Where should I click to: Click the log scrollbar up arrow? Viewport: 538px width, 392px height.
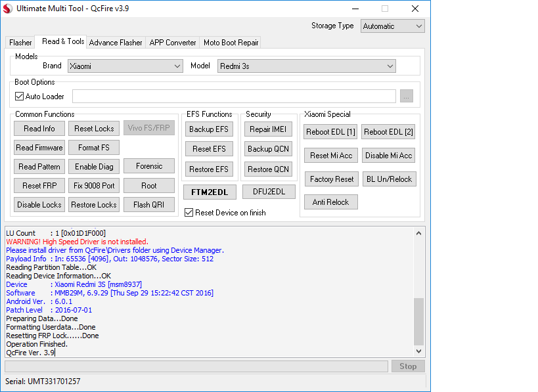tap(418, 233)
